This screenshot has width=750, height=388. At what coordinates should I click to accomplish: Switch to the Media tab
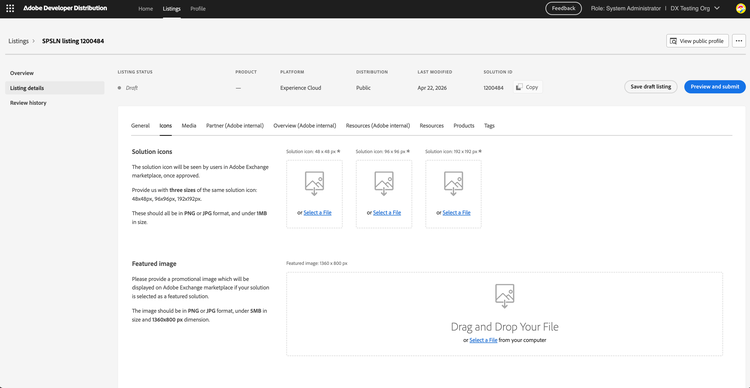coord(189,126)
